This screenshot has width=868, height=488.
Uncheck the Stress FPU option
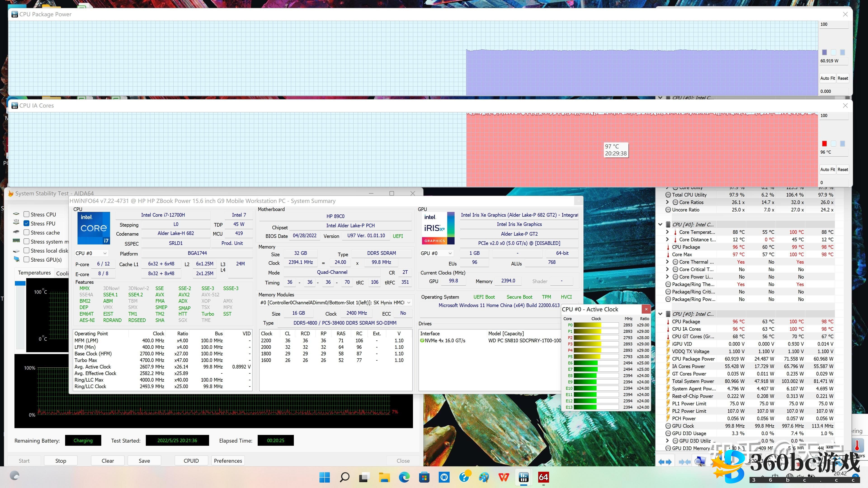coord(27,223)
